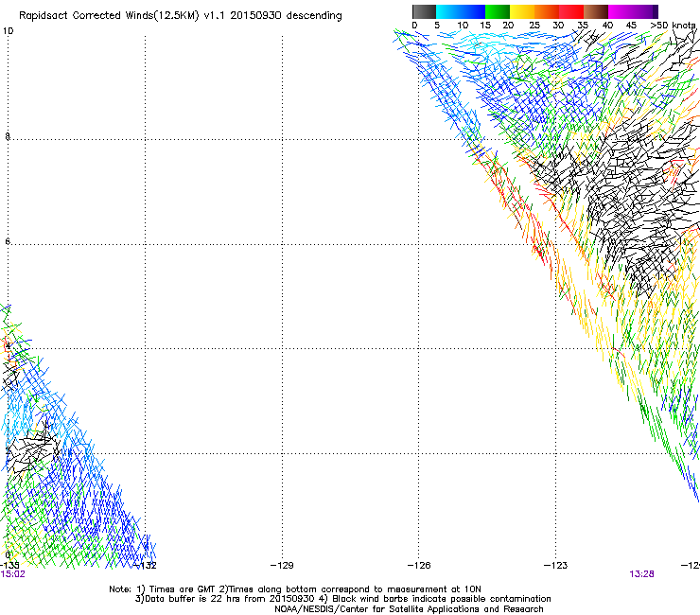Click the 'Times are GMT' note line
The image size is (700, 615).
pos(295,589)
